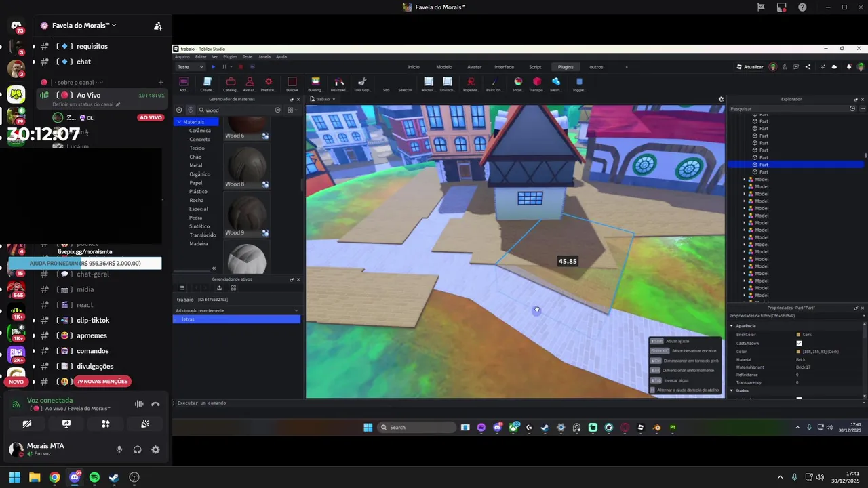
Task: Click the Anchor plugin icon
Action: point(429,82)
